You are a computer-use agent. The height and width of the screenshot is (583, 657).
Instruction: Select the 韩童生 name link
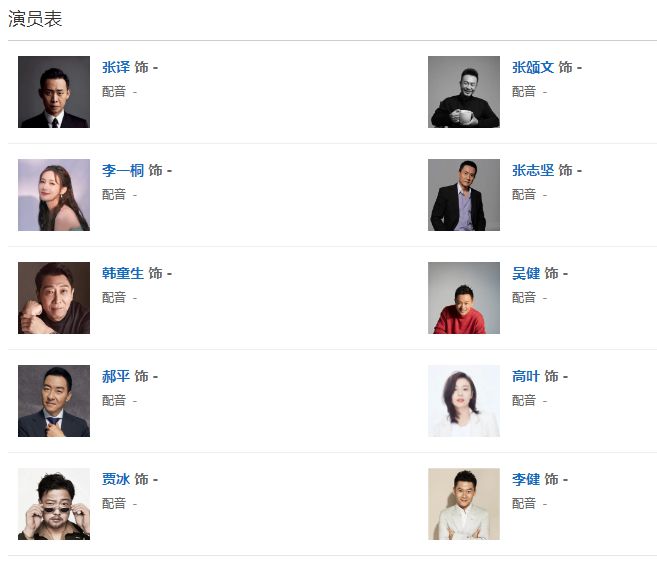[123, 273]
